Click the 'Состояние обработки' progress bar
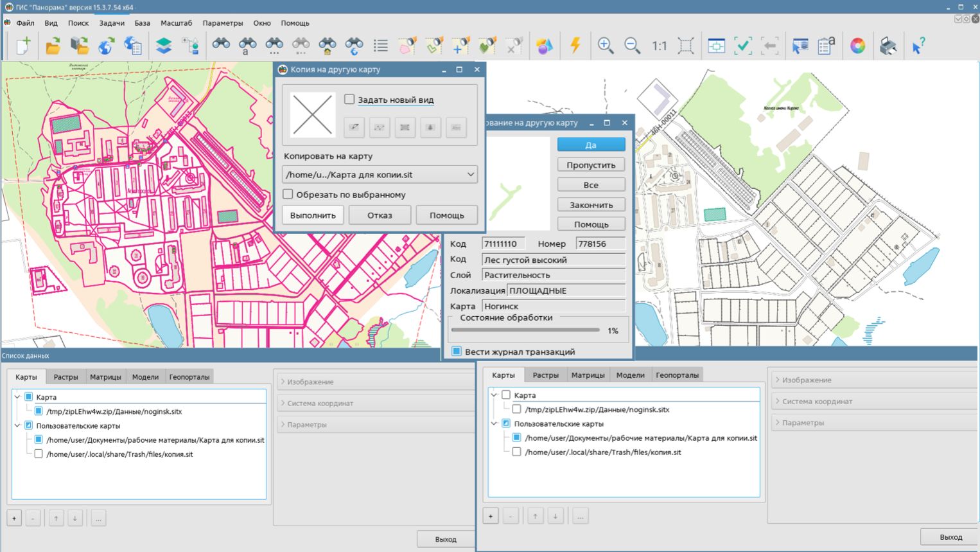This screenshot has height=552, width=980. [525, 330]
